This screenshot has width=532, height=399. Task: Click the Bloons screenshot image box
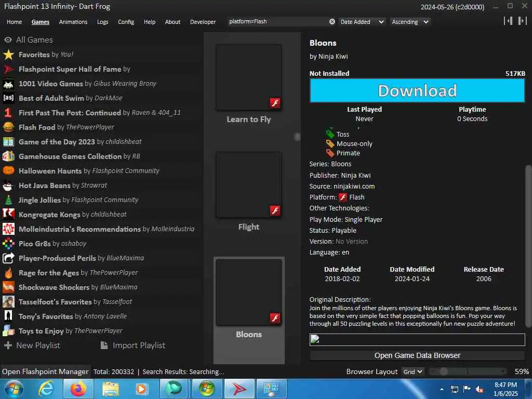(x=417, y=340)
